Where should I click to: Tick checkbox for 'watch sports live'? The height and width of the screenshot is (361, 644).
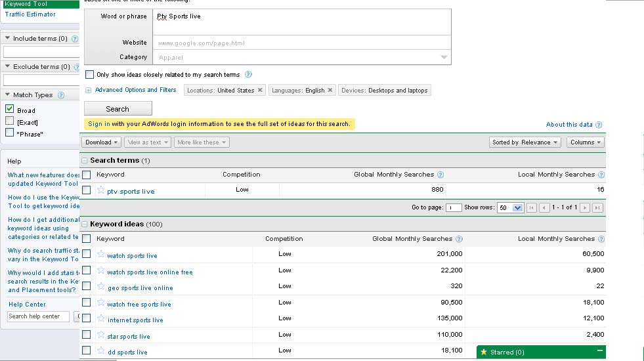(86, 254)
